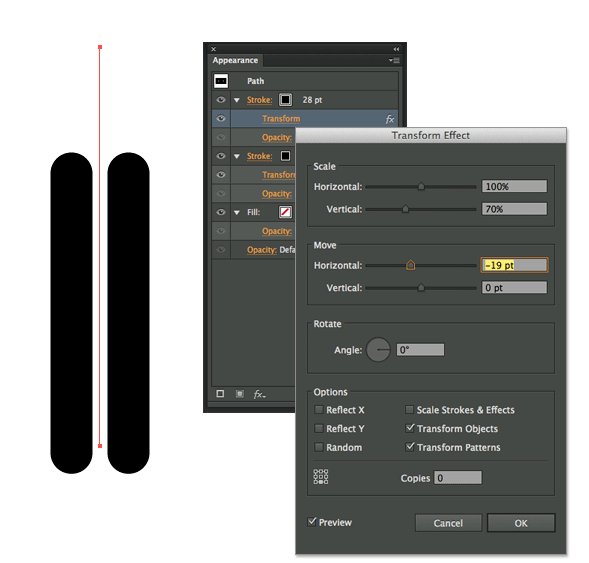Enable the Reflect X checkbox
The width and height of the screenshot is (589, 563).
319,410
